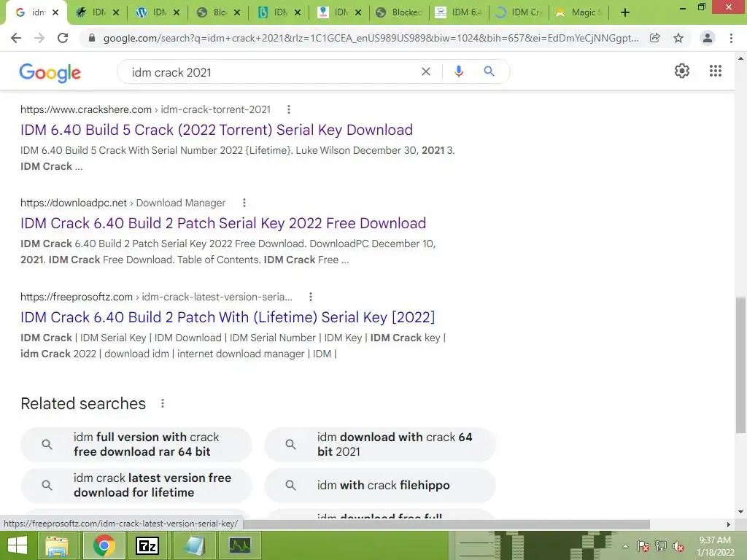Search idm full version with crack rar
Screen dimensions: 747x560
pyautogui.click(x=136, y=444)
